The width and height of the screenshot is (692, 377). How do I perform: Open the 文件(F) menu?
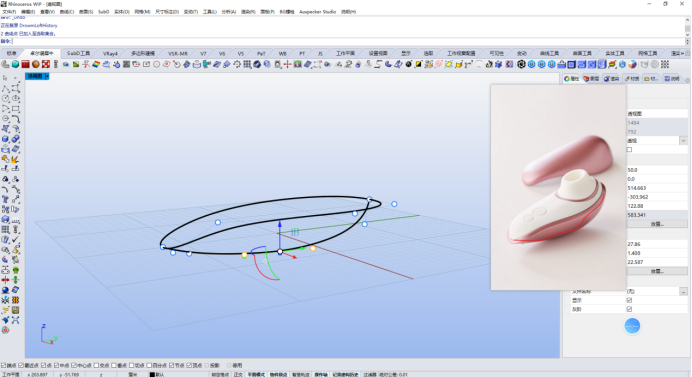(9, 12)
